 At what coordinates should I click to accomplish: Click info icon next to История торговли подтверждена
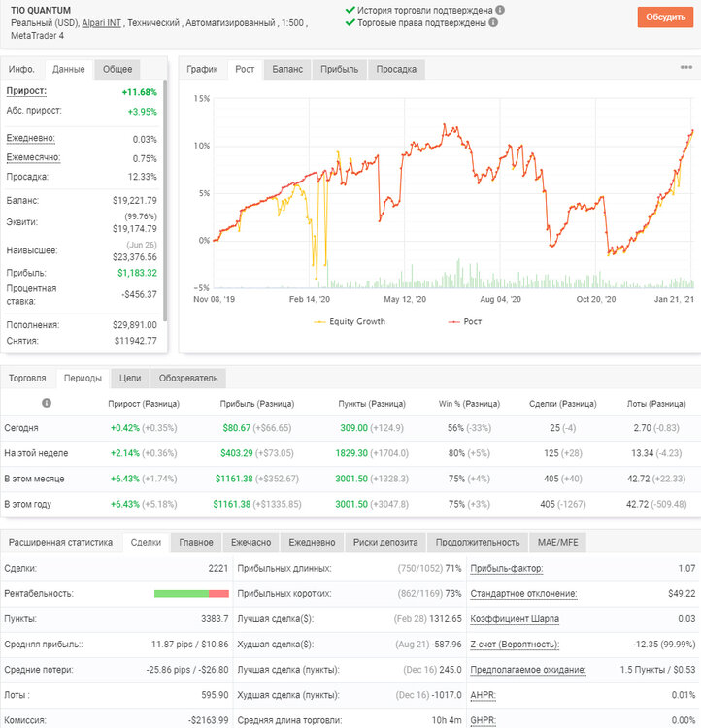point(500,10)
